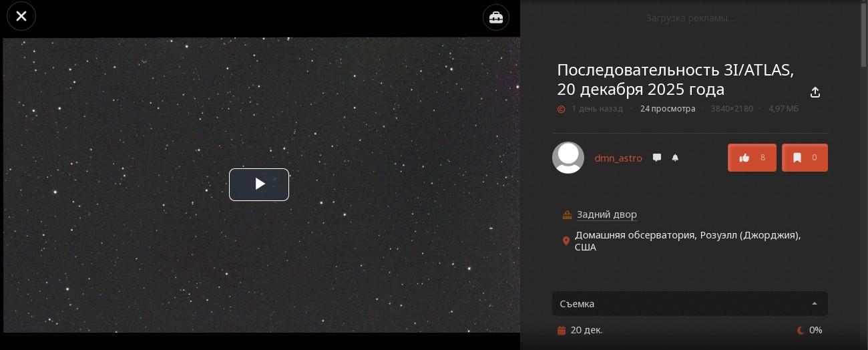Open the dmn_astro profile link
The height and width of the screenshot is (350, 868).
[x=618, y=158]
